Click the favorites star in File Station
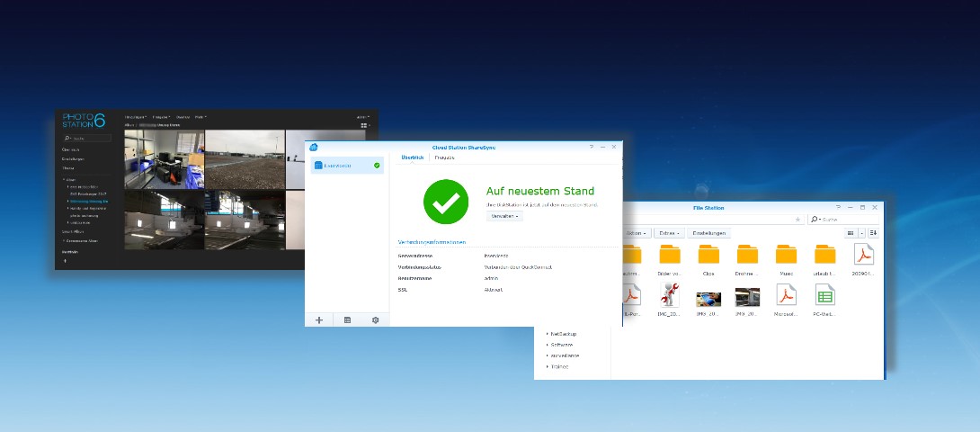 point(797,220)
